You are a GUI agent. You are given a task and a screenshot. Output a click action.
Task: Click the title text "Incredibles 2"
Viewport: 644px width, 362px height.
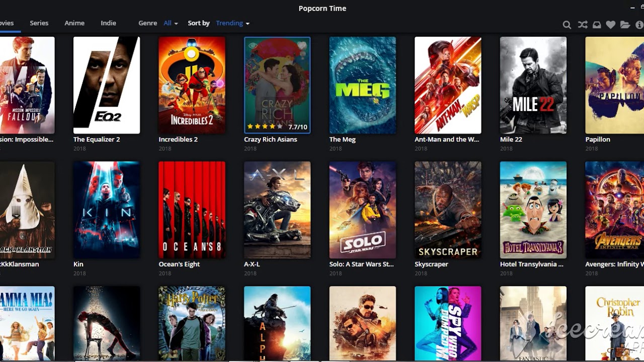pos(178,139)
